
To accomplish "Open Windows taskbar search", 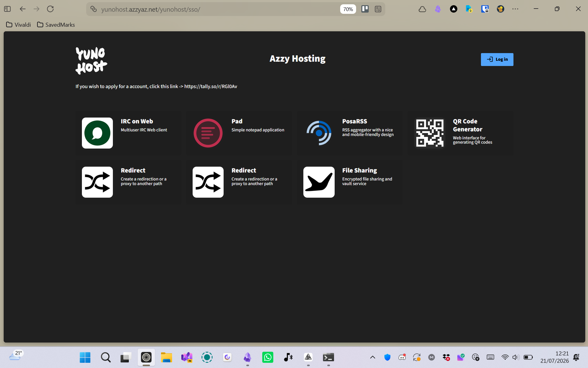I will point(106,357).
